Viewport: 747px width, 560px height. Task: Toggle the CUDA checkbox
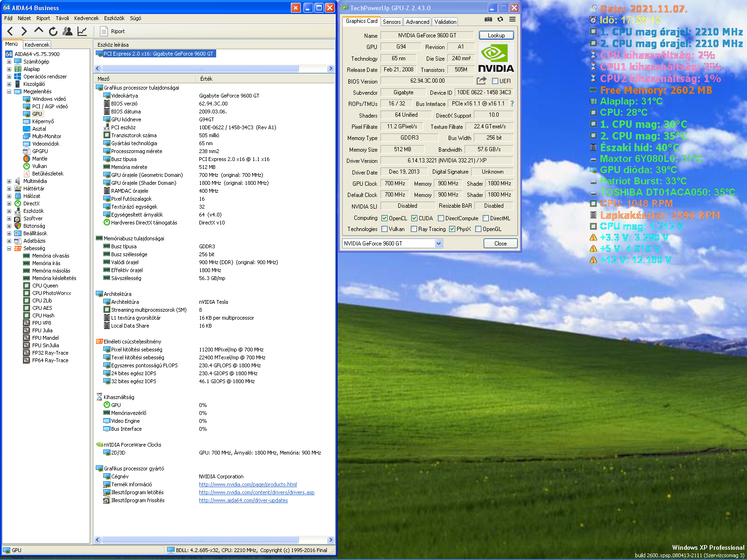[414, 218]
